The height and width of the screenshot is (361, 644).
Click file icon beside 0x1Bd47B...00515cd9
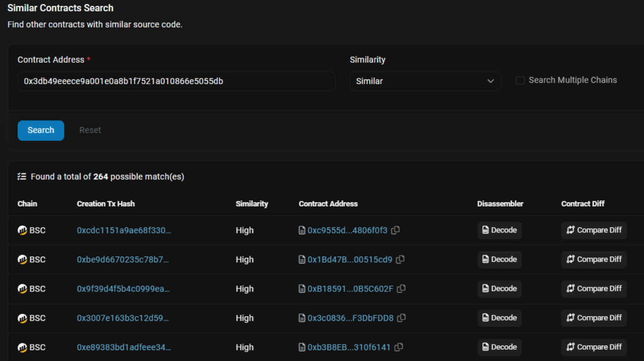[x=302, y=260]
